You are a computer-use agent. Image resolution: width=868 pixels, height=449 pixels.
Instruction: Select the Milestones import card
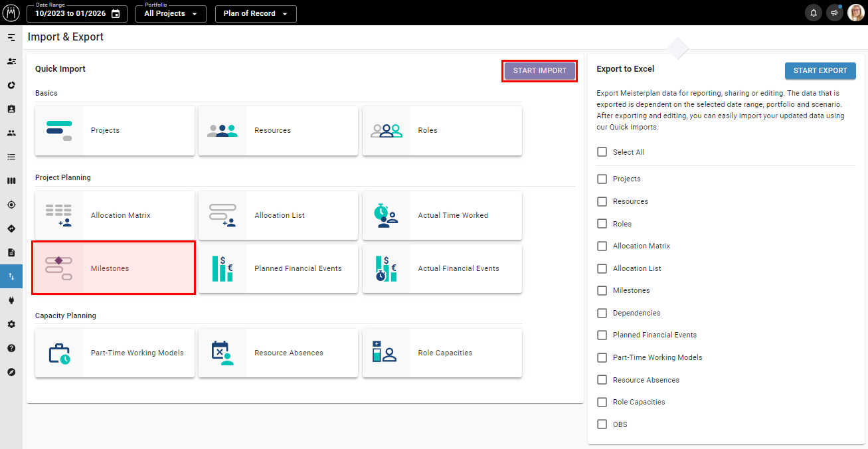114,268
